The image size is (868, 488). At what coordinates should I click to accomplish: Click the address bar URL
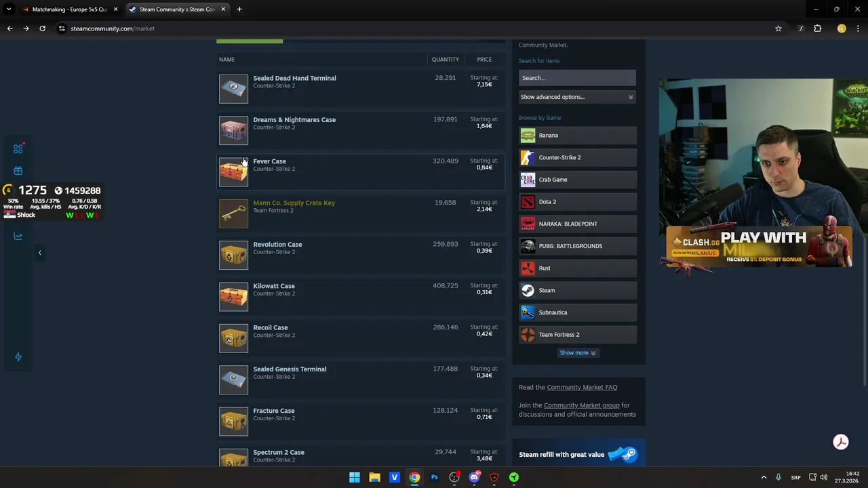(113, 28)
